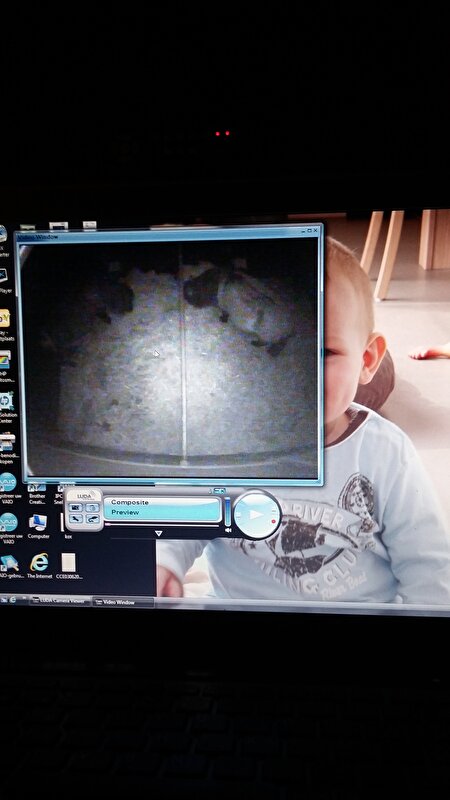Screen dimensions: 450x800
Task: Maximize the Video Window
Action: pyautogui.click(x=309, y=231)
